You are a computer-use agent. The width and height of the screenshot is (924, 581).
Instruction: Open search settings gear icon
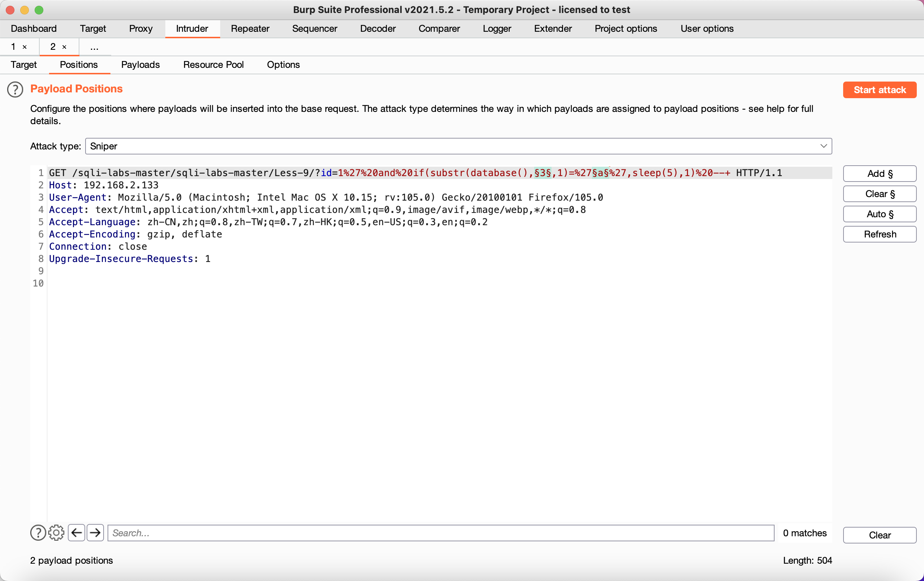pyautogui.click(x=56, y=533)
